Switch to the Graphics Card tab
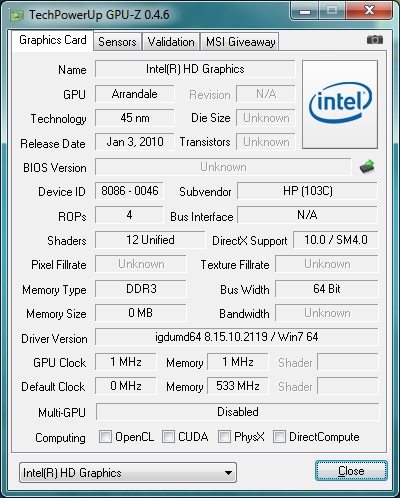The image size is (400, 498). pos(53,40)
